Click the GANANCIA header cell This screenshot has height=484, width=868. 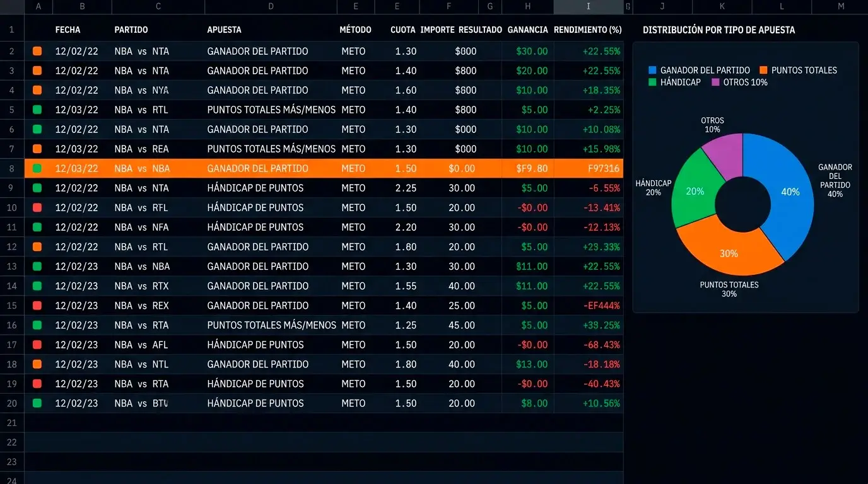tap(527, 30)
